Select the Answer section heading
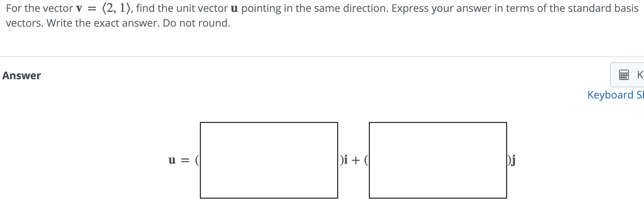The image size is (644, 214). point(21,76)
